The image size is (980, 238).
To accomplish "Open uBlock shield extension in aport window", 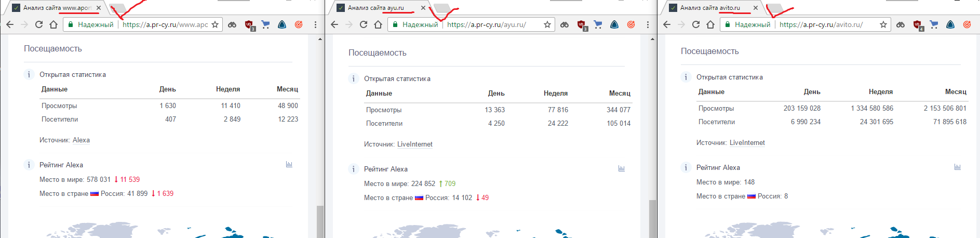I will (249, 25).
